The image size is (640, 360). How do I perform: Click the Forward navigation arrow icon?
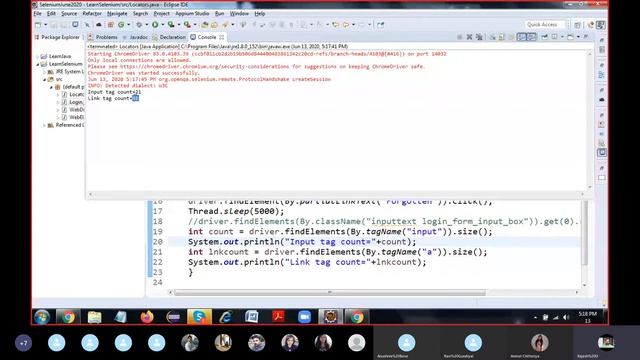[361, 25]
